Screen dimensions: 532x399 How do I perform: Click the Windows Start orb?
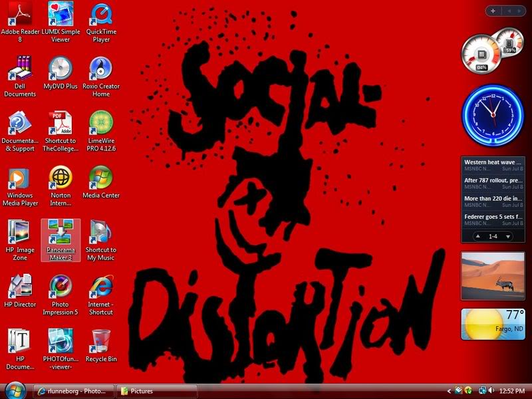pos(15,390)
